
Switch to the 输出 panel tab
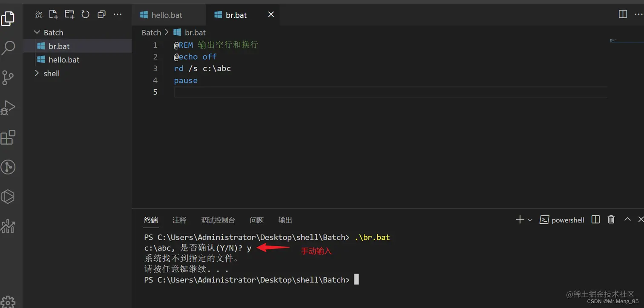click(x=285, y=220)
